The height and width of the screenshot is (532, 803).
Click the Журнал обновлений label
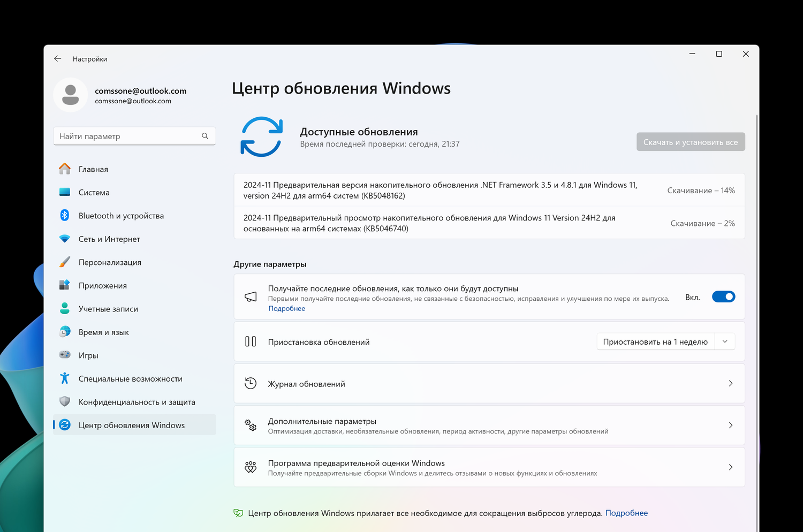[306, 384]
